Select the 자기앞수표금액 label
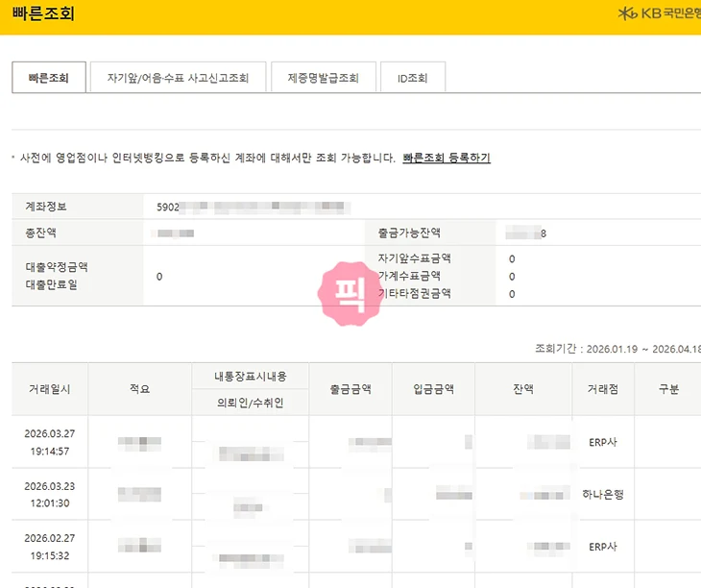Viewport: 701px width, 588px height. pos(415,258)
